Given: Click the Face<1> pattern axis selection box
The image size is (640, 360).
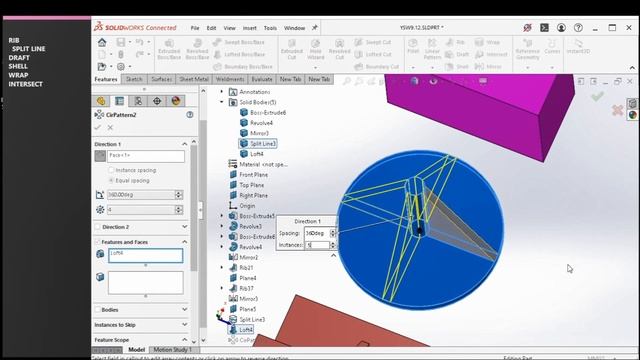Looking at the screenshot, I should pyautogui.click(x=146, y=156).
